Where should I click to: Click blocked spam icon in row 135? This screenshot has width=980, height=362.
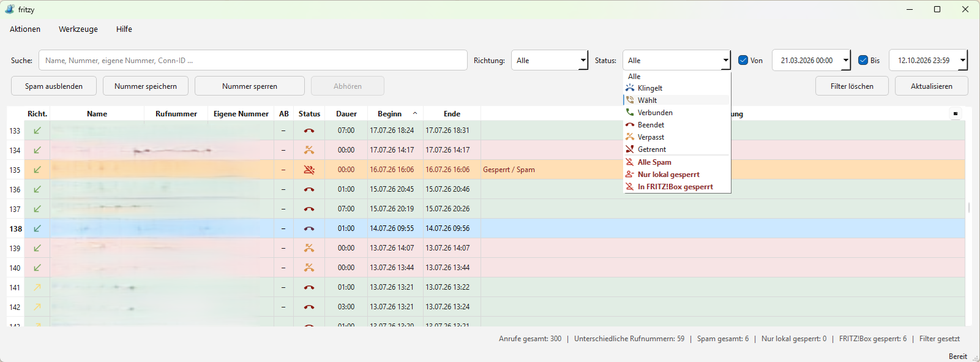tap(309, 170)
